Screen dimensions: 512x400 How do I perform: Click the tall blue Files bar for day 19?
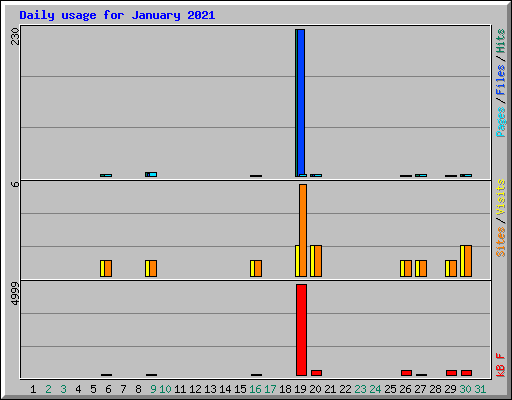coord(301,103)
